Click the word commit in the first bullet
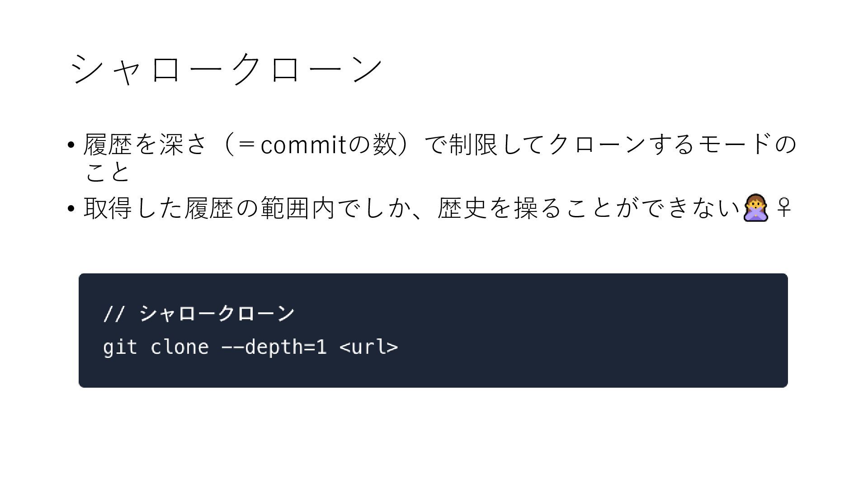This screenshot has height=488, width=868. (303, 145)
